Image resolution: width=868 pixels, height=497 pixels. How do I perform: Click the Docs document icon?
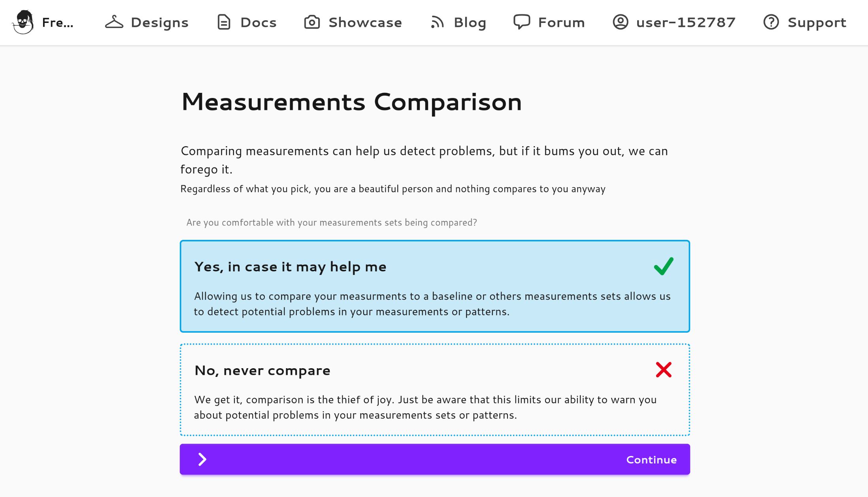(224, 22)
